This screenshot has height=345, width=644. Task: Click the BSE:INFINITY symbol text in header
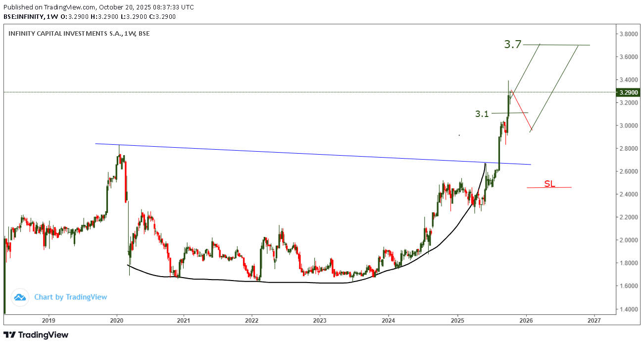pos(22,16)
